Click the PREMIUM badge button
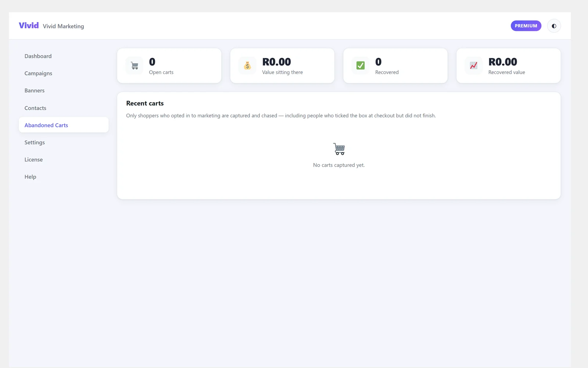Screen dimensions: 588x368 pos(526,26)
